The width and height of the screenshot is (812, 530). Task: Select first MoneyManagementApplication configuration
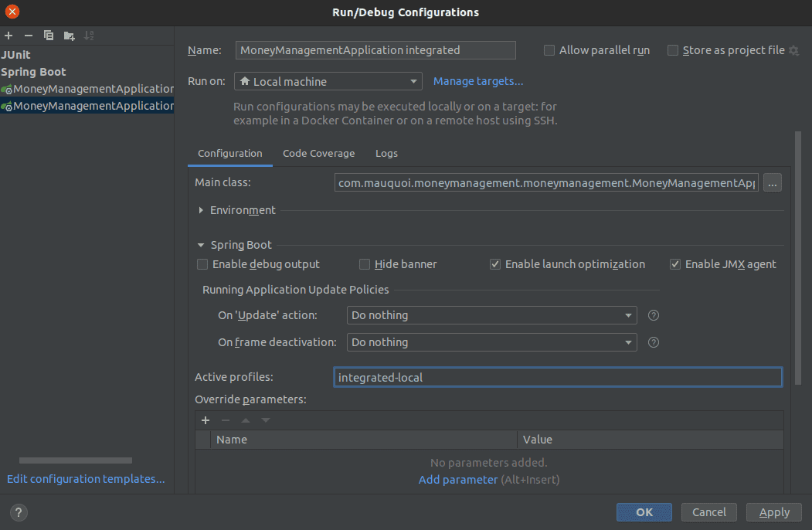(x=87, y=89)
